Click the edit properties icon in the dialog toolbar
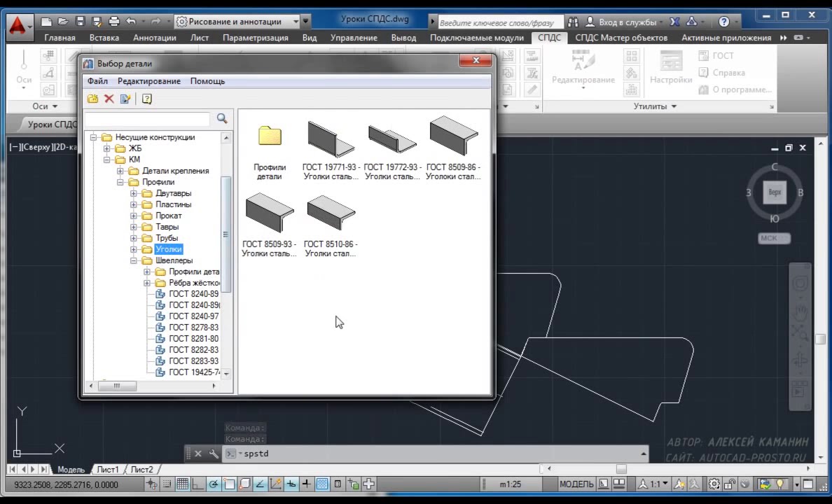This screenshot has height=504, width=832. point(126,99)
